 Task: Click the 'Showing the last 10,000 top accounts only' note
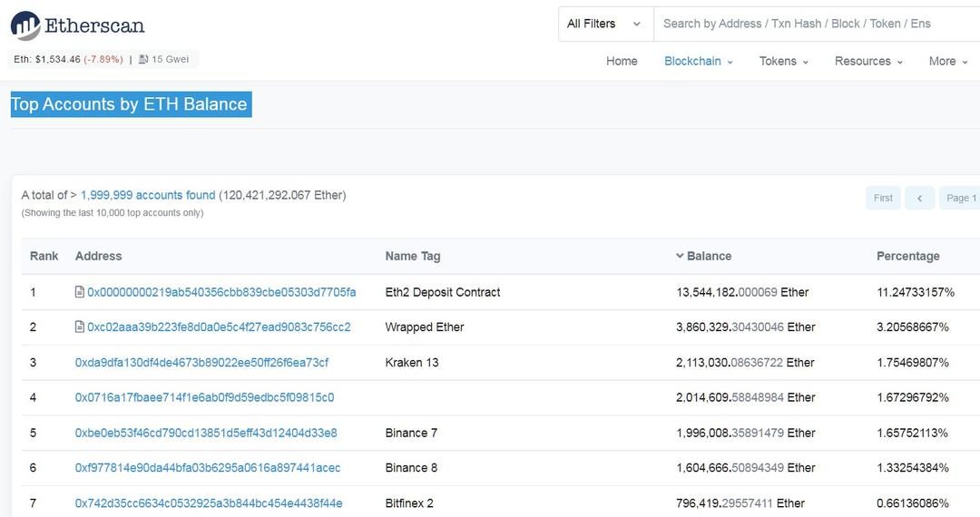pyautogui.click(x=113, y=213)
